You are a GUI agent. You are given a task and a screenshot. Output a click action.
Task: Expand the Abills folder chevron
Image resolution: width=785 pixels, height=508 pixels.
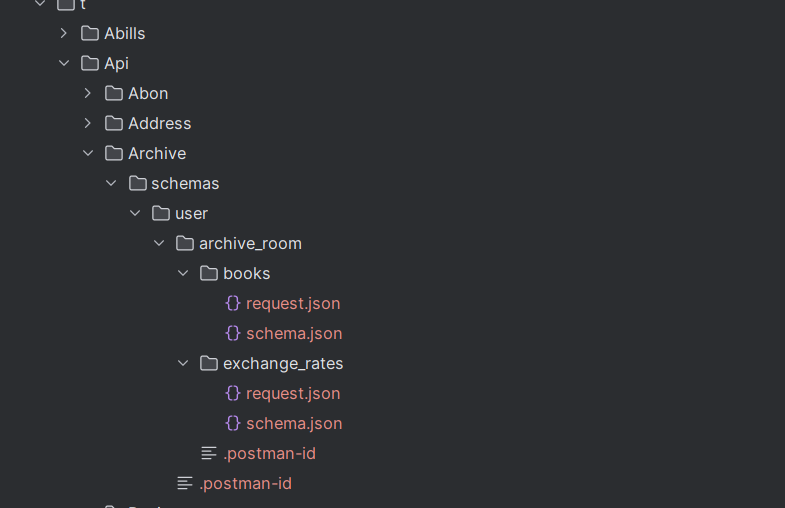[64, 33]
